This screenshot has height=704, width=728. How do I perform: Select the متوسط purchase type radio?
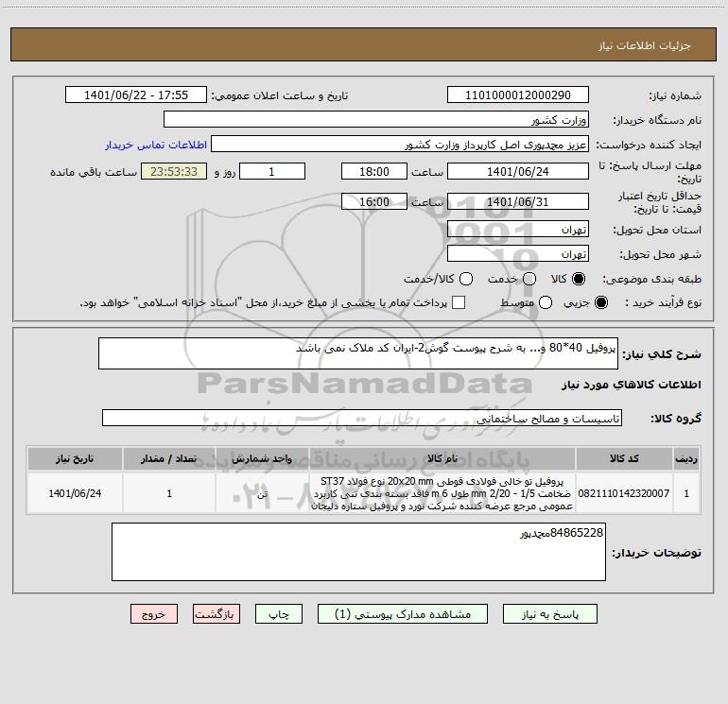coord(546,302)
